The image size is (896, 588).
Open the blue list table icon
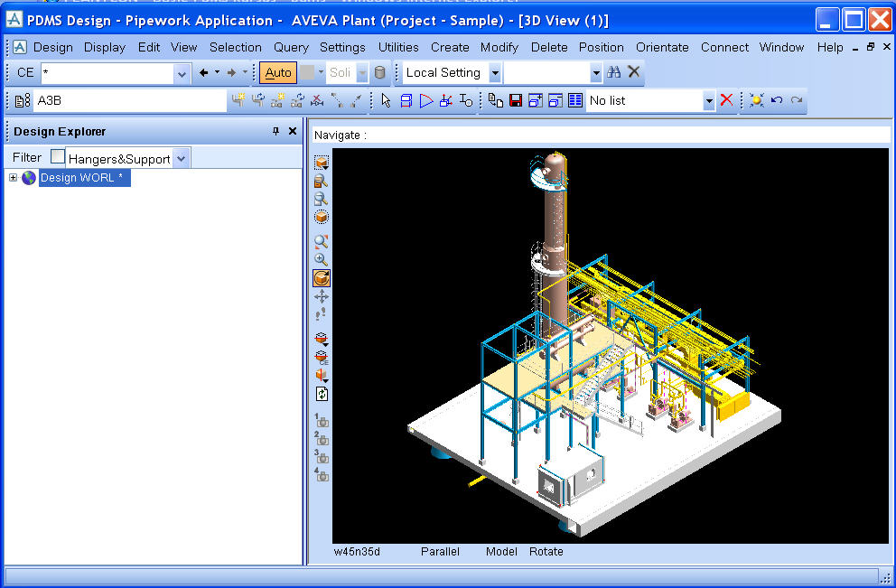coord(575,100)
